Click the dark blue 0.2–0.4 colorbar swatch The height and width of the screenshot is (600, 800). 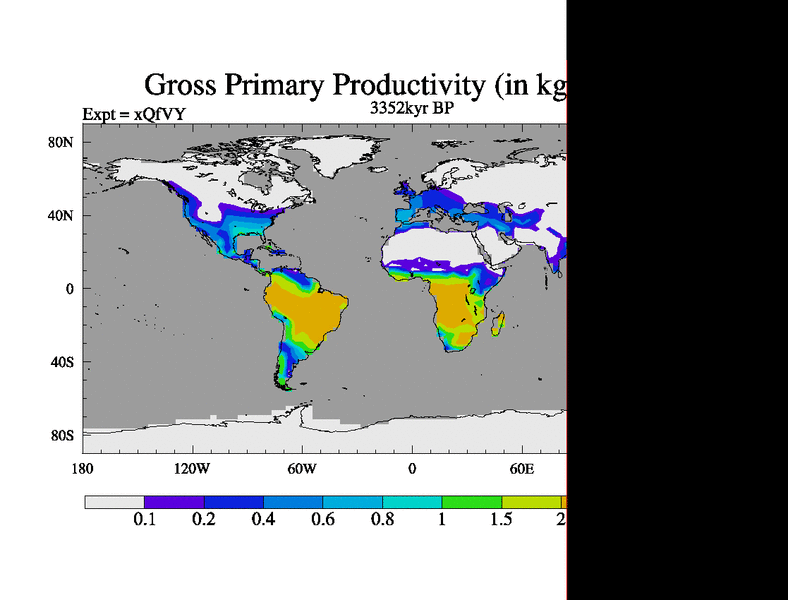[233, 502]
